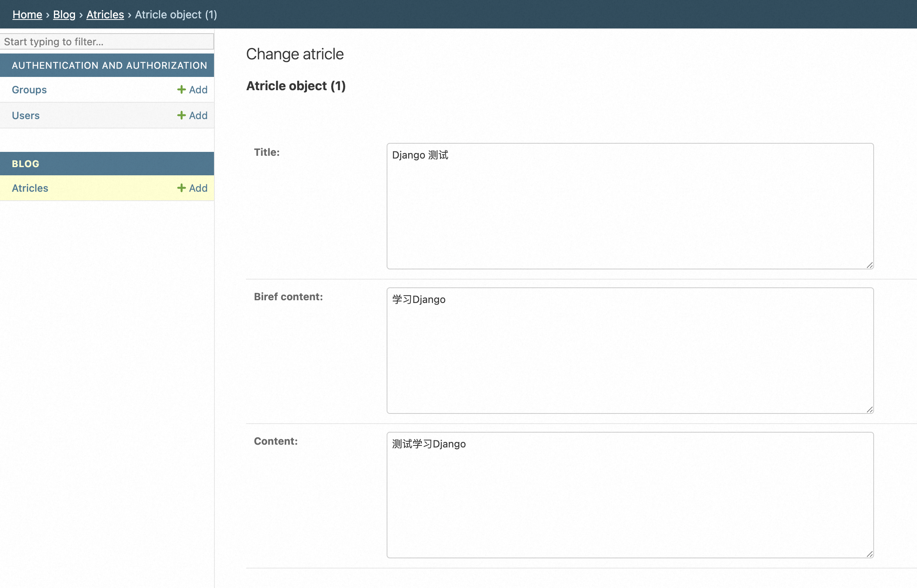Click the Authentication and Authorization header
Screen dimensions: 917x588
click(x=109, y=66)
